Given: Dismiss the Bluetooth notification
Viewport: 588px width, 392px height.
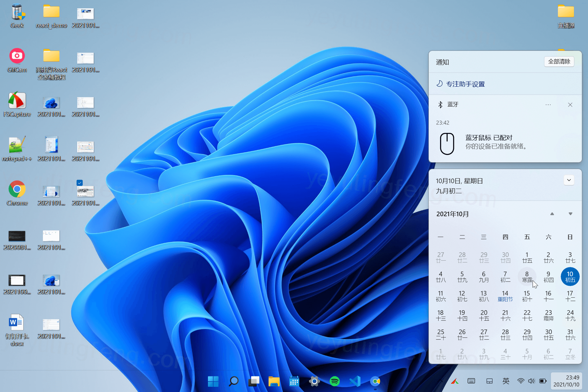Looking at the screenshot, I should pos(570,105).
